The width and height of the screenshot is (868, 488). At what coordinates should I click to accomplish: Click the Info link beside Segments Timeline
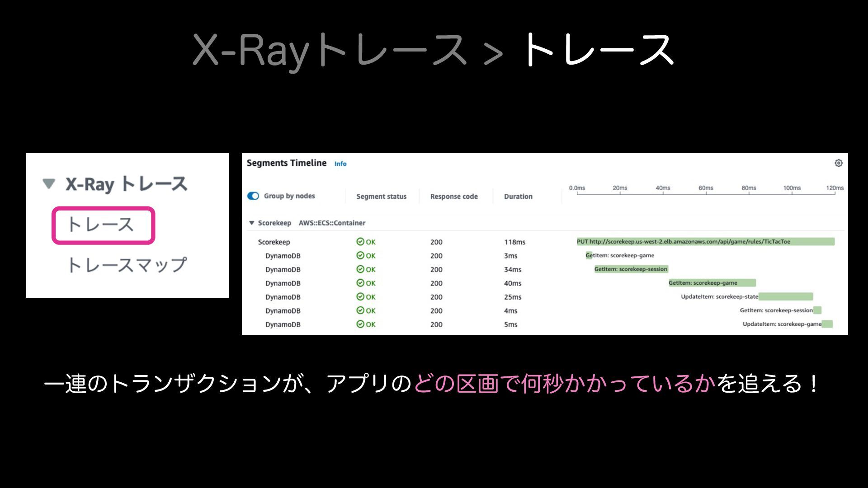340,164
